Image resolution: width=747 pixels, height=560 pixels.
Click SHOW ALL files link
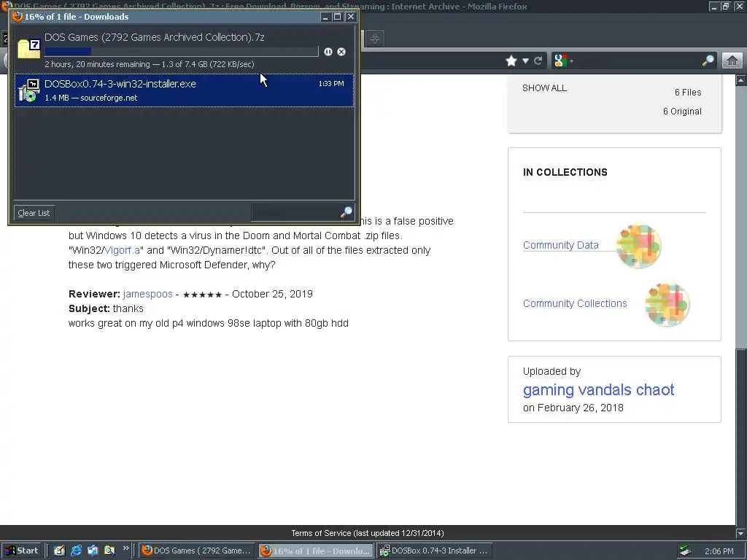click(x=544, y=88)
